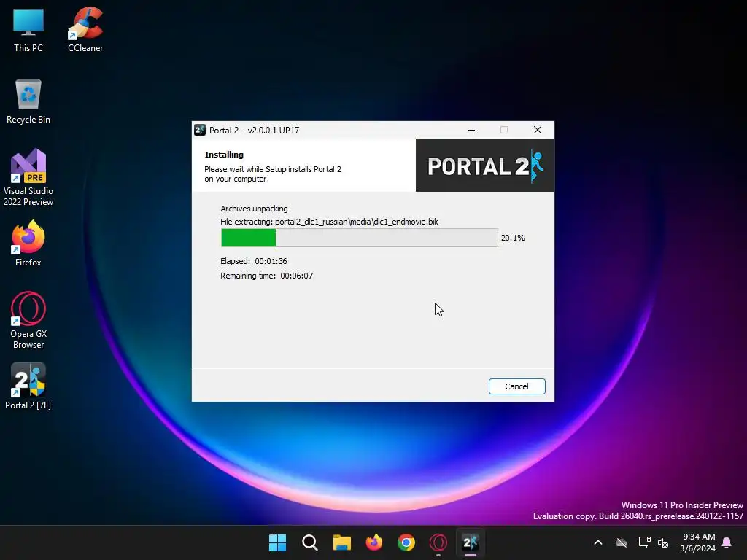
Task: Open File Explorer from taskbar
Action: pos(342,542)
